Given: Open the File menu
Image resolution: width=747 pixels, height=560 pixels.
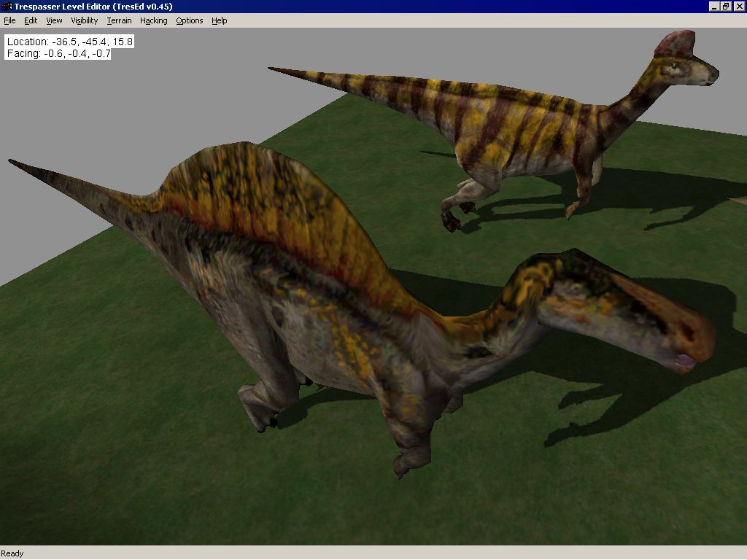Looking at the screenshot, I should (x=9, y=20).
